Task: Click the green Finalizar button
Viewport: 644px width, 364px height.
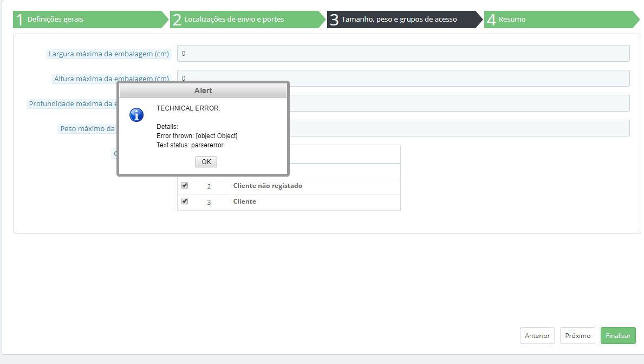Action: click(x=618, y=336)
